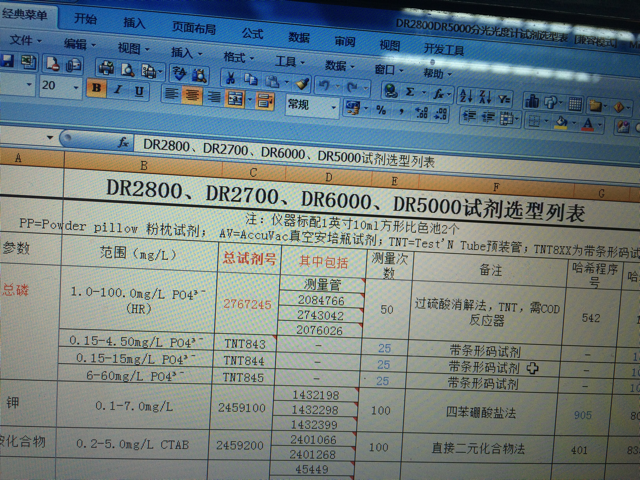Open the 编辑 classic menu dropdown
The image size is (640, 480).
coord(80,44)
